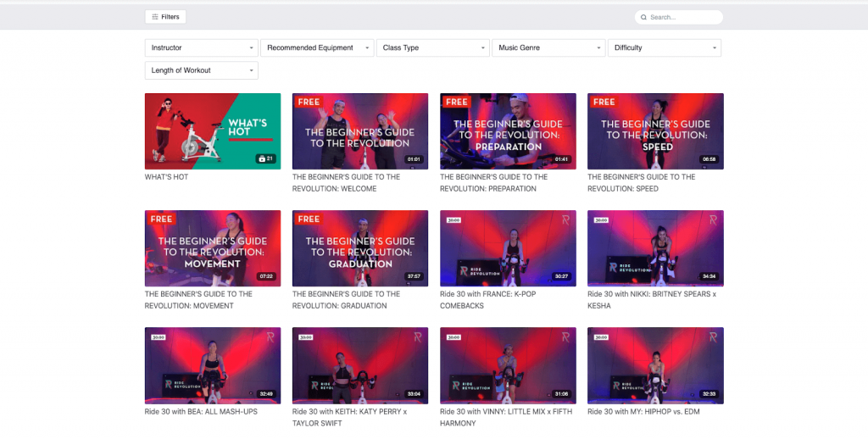Click FREE badge on Welcome video
This screenshot has width=868, height=439.
pyautogui.click(x=309, y=102)
